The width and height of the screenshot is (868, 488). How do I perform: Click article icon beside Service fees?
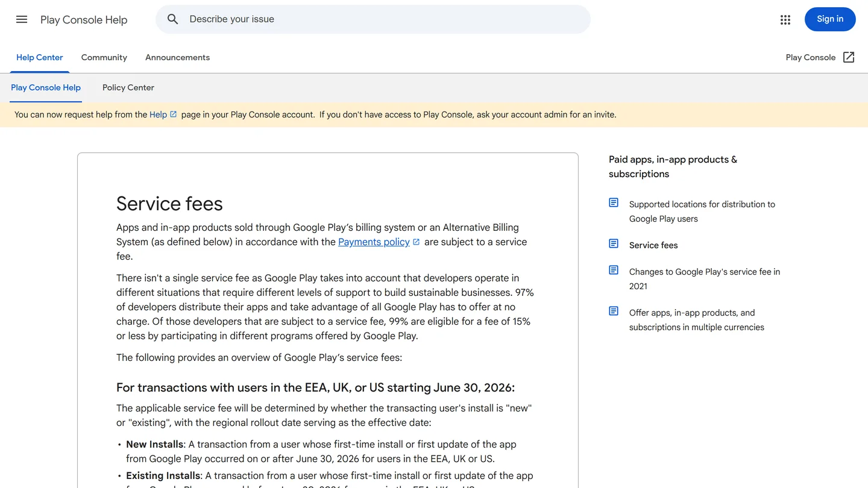[x=614, y=244]
